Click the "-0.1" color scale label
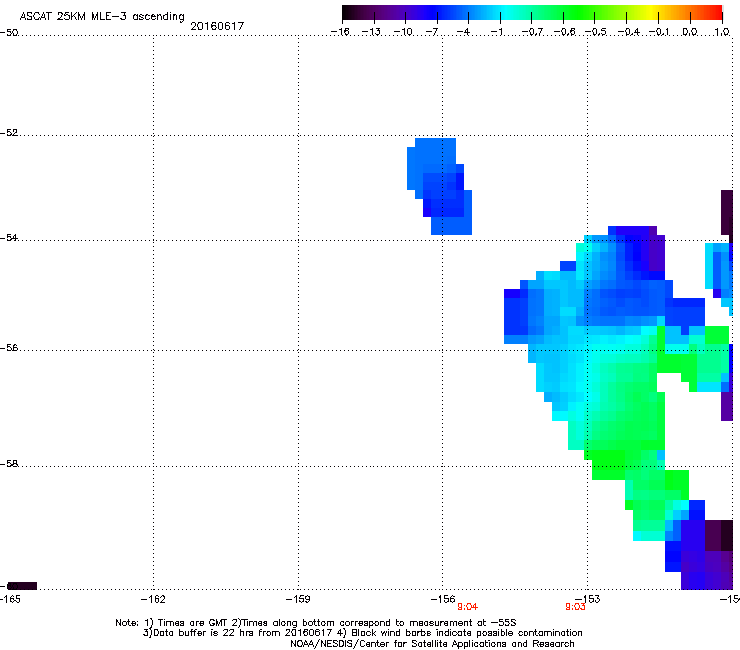Image resolution: width=740 pixels, height=650 pixels. tap(659, 32)
